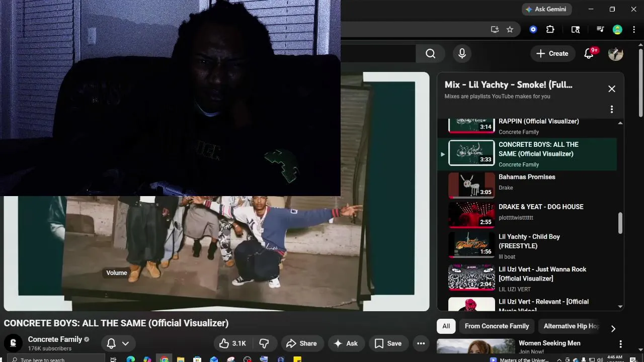Click the video title text
The width and height of the screenshot is (644, 362).
[x=116, y=323]
